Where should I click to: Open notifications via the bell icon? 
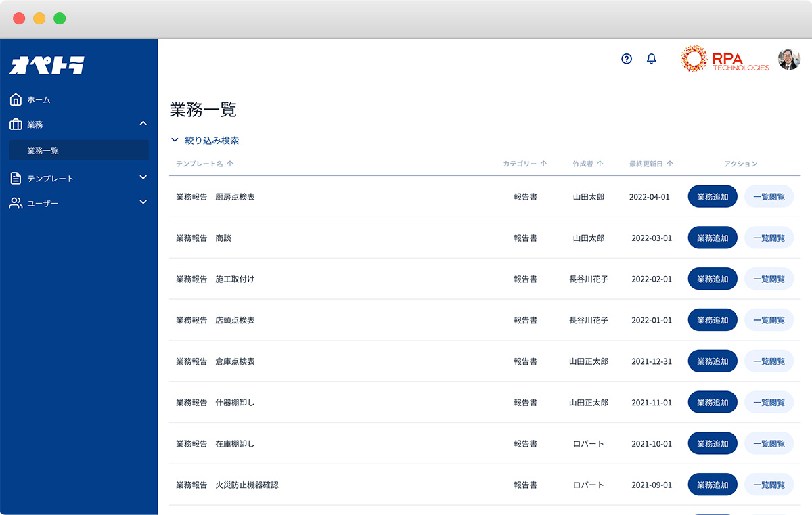(652, 59)
